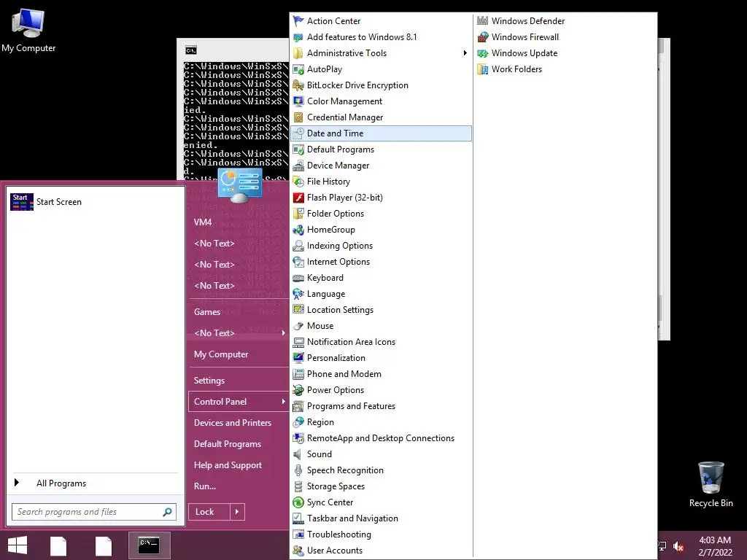The image size is (747, 560).
Task: Expand the Control Panel submenu arrow
Action: [283, 402]
